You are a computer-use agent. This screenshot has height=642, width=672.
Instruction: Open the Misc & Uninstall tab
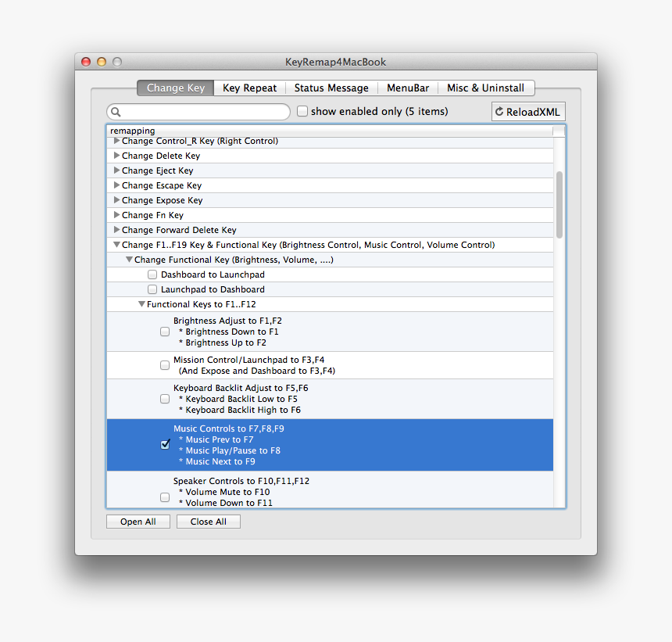pyautogui.click(x=486, y=88)
